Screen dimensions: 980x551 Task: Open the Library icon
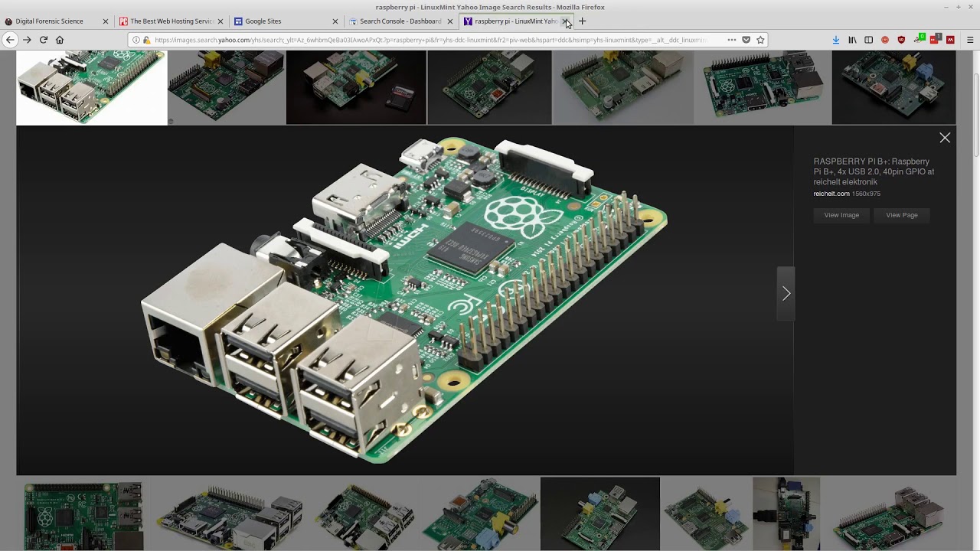(852, 40)
